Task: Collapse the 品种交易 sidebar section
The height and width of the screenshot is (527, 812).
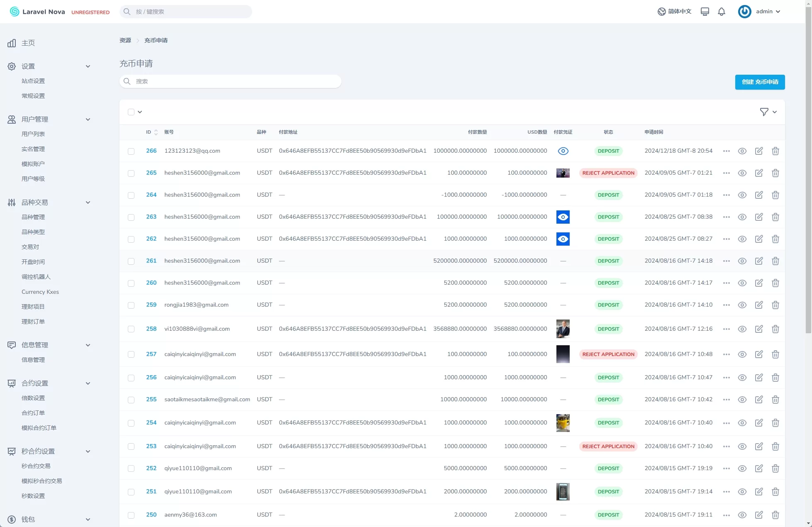Action: point(88,203)
